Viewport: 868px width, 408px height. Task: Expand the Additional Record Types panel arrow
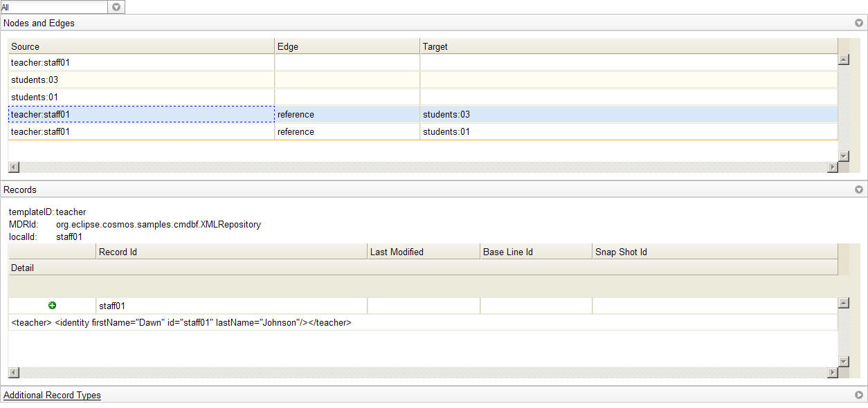859,396
